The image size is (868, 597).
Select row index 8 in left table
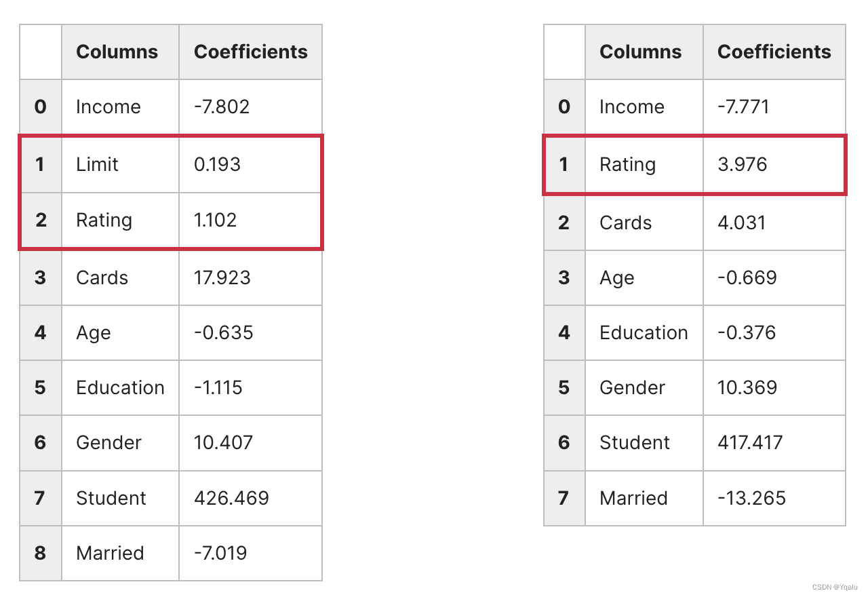click(41, 554)
